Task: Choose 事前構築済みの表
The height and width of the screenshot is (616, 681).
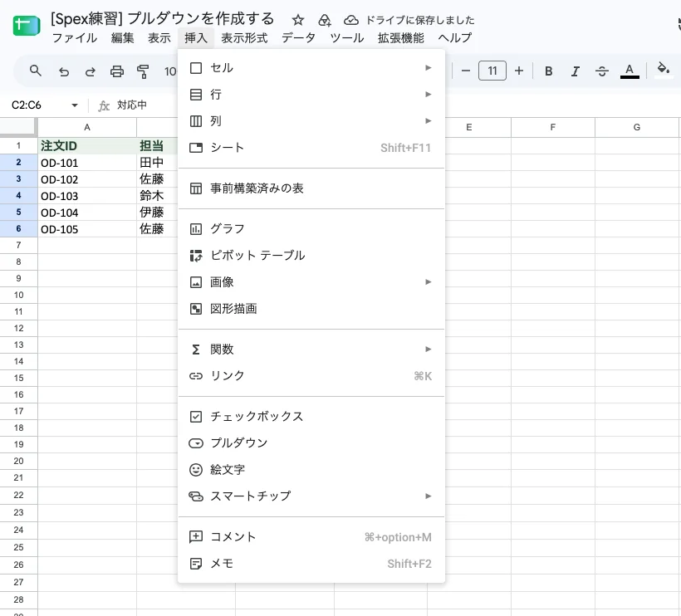Action: tap(311, 188)
